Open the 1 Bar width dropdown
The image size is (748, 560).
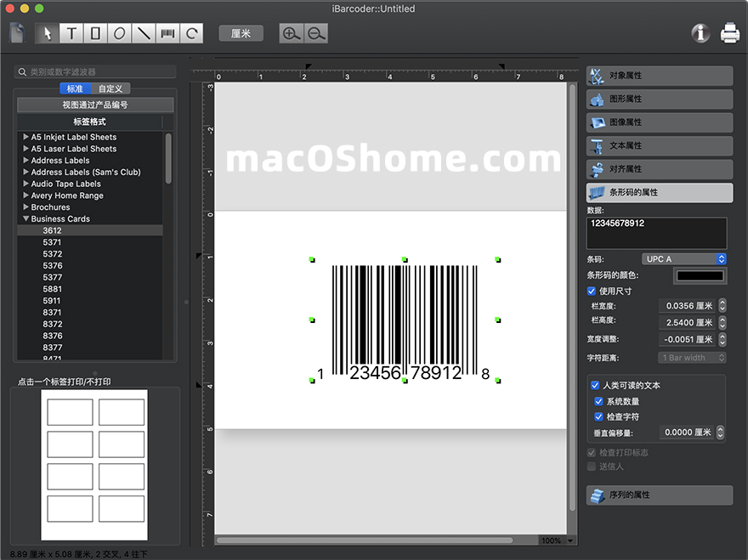[692, 358]
